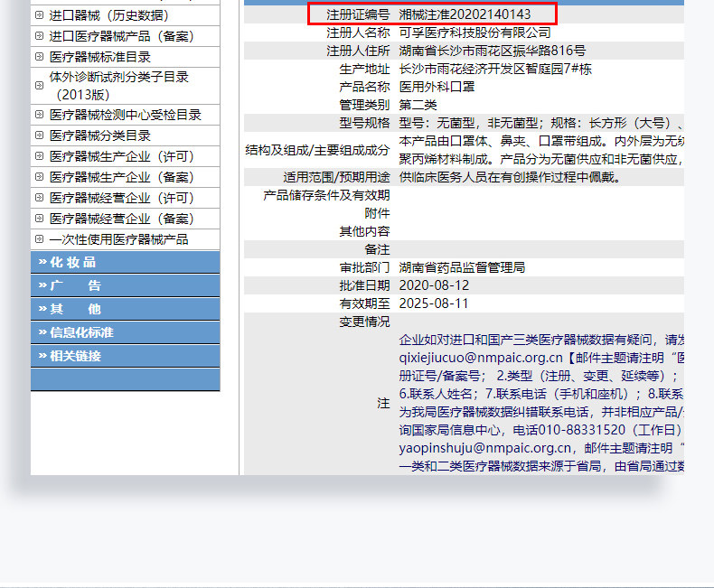The width and height of the screenshot is (714, 588).
Task: Expand icon beside 进口器械（历史数据）
Action: [x=39, y=15]
